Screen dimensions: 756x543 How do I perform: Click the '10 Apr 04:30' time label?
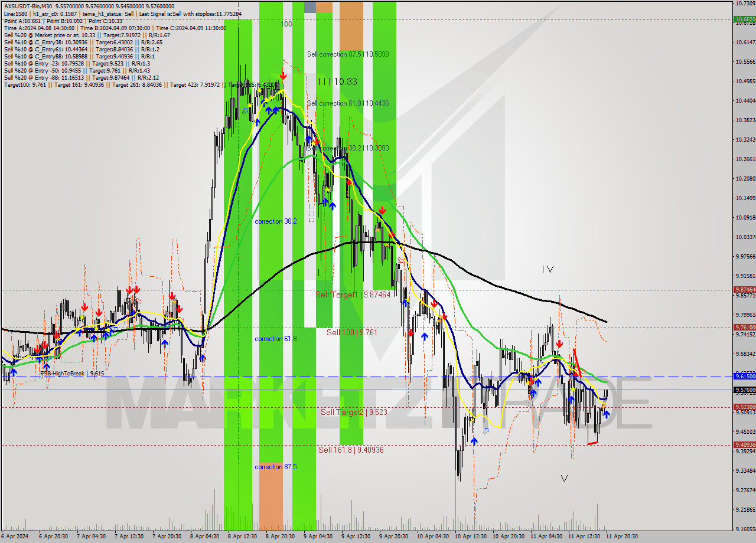point(433,537)
